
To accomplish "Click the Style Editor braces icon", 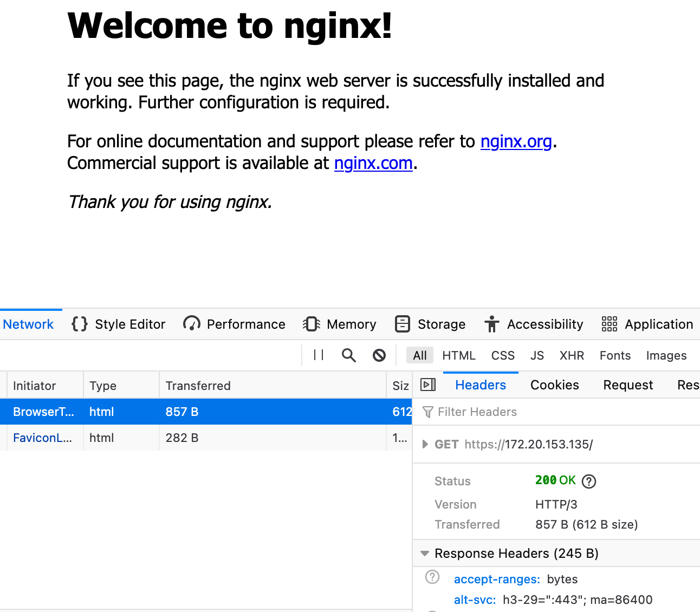I will pos(80,324).
